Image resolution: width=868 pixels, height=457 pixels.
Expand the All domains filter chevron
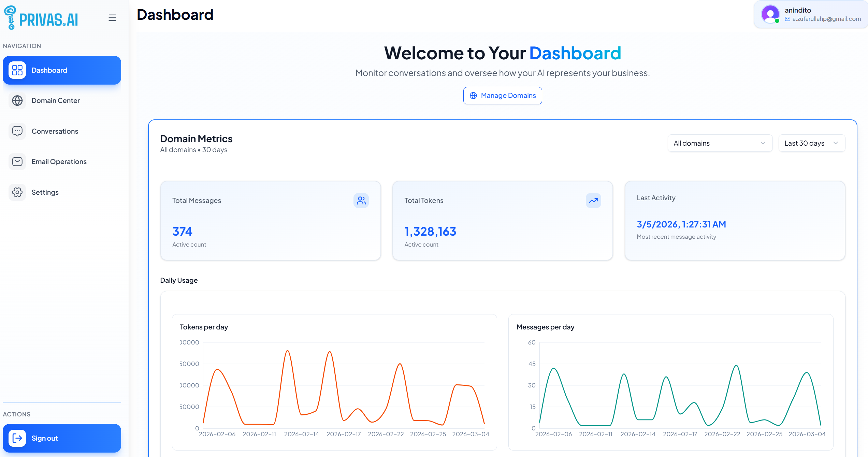click(x=763, y=143)
